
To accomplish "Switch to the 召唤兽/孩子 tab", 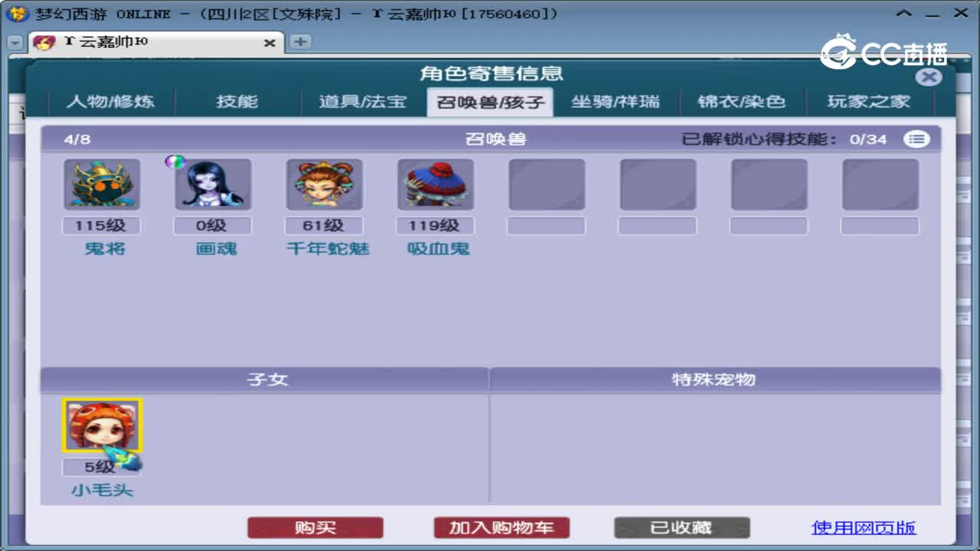I will (x=490, y=102).
